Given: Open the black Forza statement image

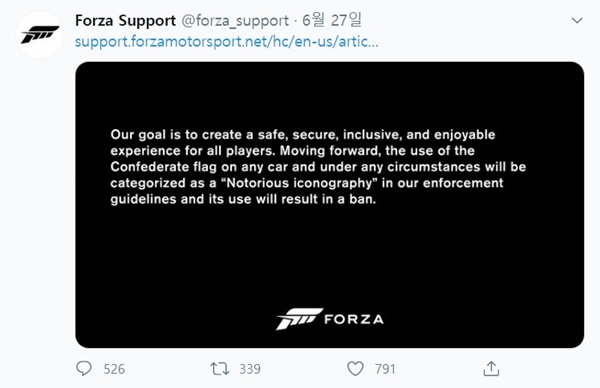Looking at the screenshot, I should pyautogui.click(x=329, y=205).
